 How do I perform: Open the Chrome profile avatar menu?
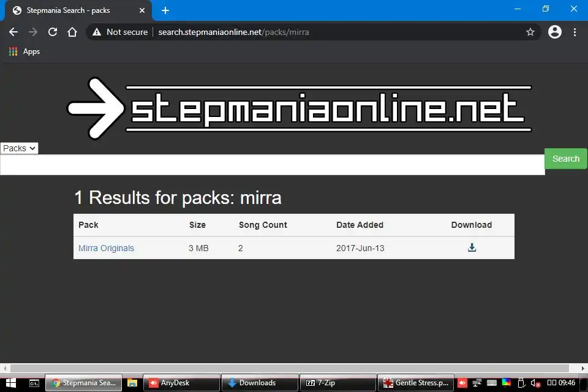555,32
